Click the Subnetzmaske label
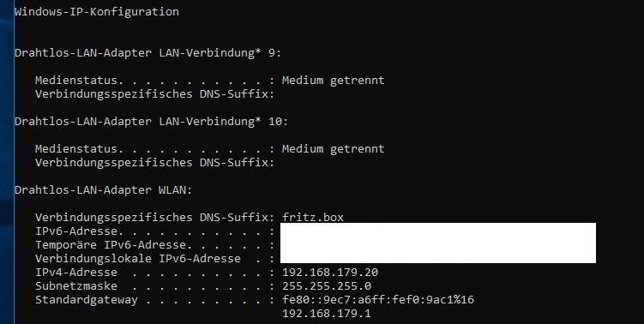The image size is (644, 324). pos(76,285)
